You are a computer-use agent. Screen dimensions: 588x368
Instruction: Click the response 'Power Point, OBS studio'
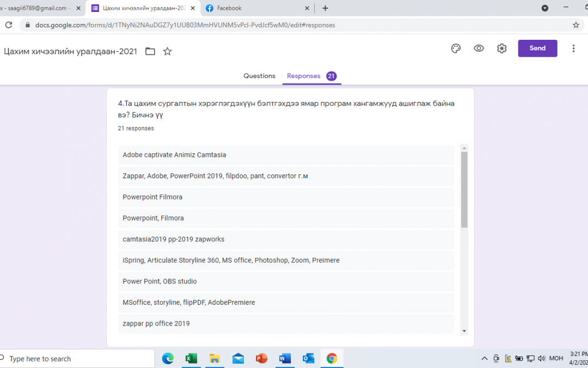(286, 281)
